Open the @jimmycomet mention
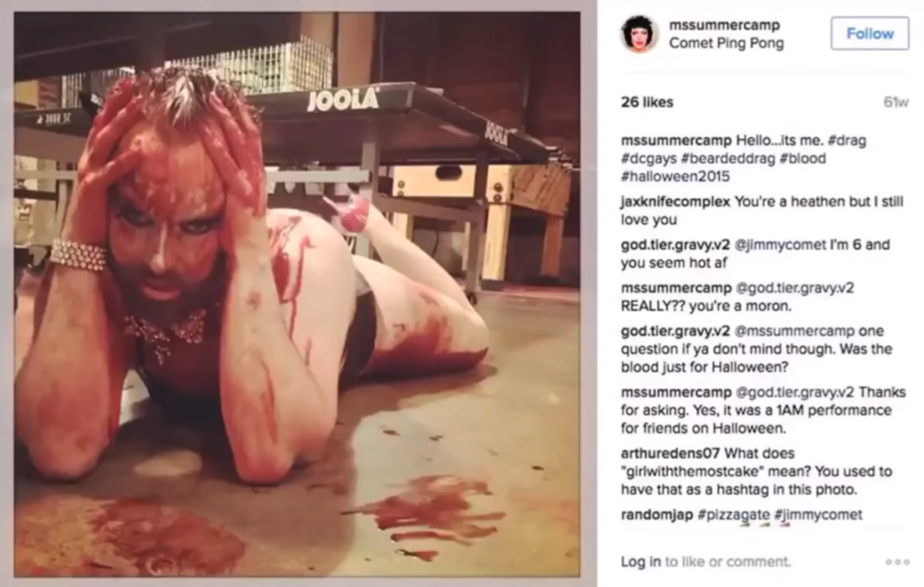Viewport: 924px width, 587px height. point(781,244)
